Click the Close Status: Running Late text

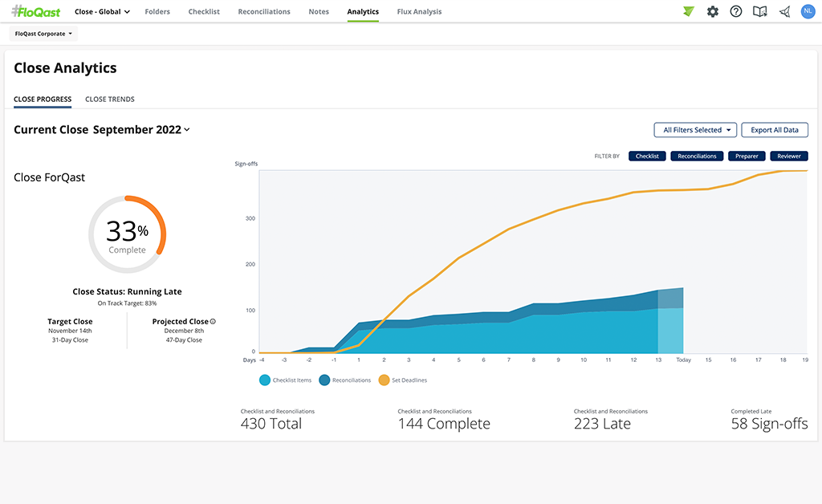tap(128, 292)
